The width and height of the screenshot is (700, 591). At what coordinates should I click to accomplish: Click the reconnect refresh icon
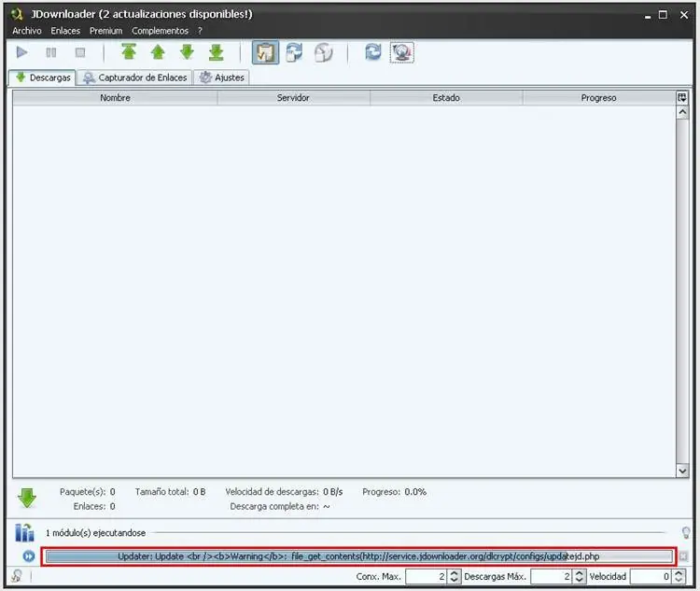point(373,52)
